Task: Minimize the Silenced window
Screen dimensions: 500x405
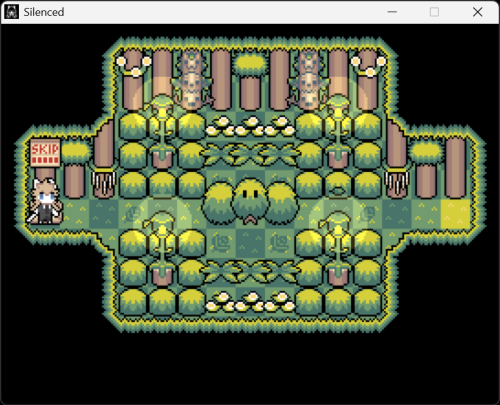Action: [392, 12]
